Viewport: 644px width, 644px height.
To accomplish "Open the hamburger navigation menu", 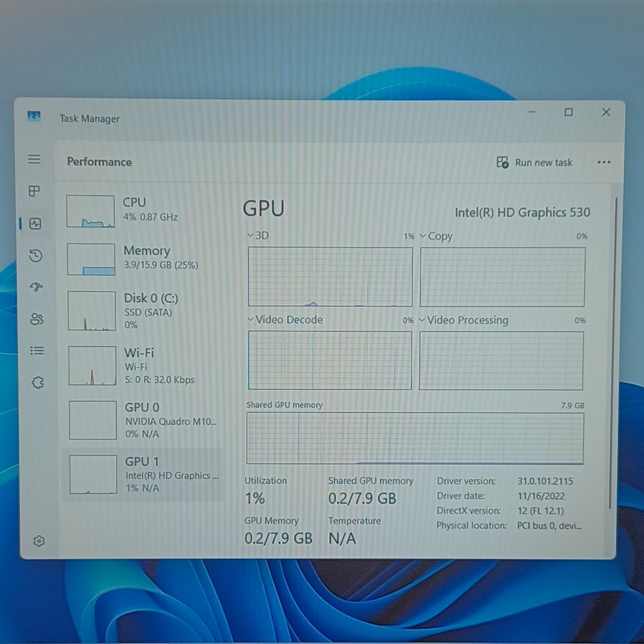I will (34, 159).
